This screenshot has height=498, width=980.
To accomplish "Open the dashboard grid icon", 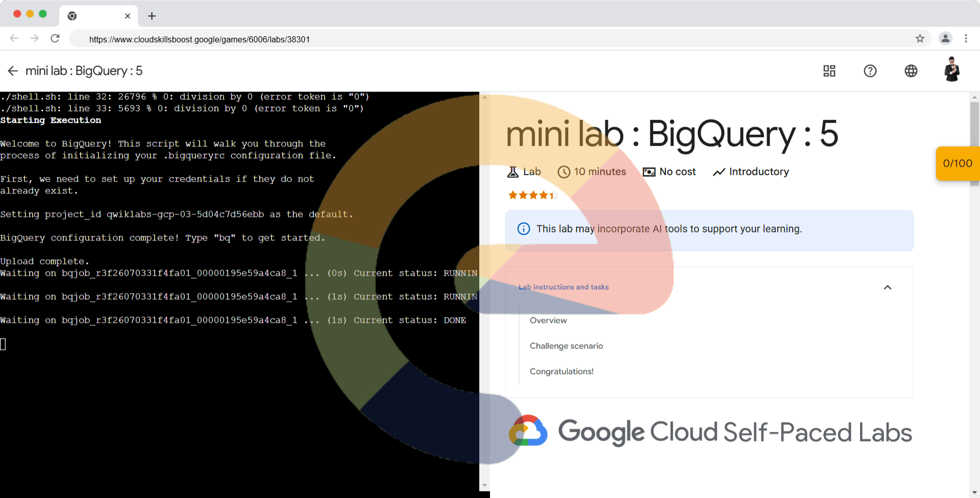I will [829, 71].
